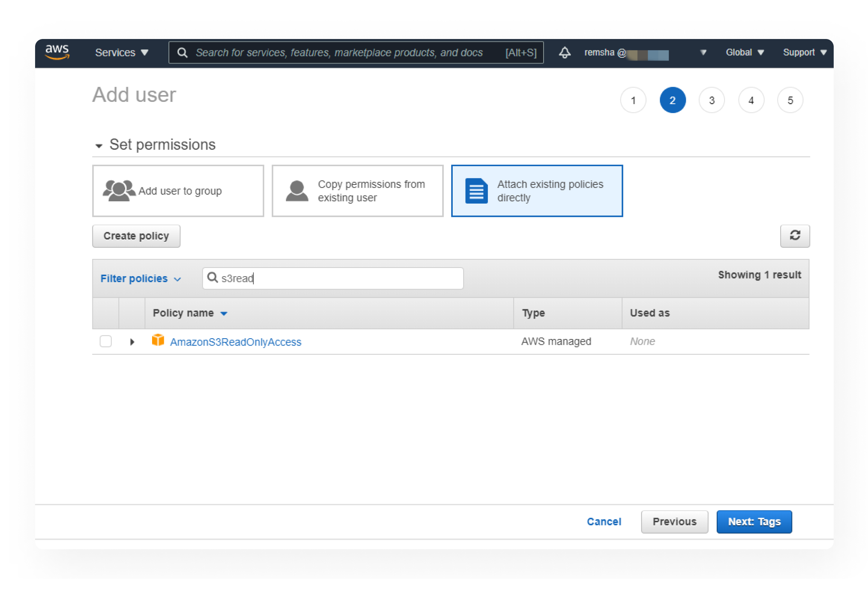Expand the AmazonS3ReadOnlyAccess policy row
868x589 pixels.
(132, 342)
